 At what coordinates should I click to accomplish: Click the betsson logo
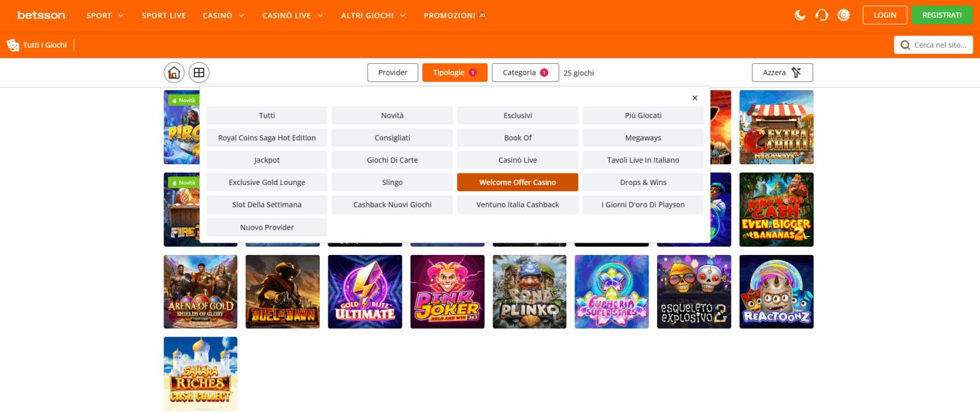click(x=41, y=15)
